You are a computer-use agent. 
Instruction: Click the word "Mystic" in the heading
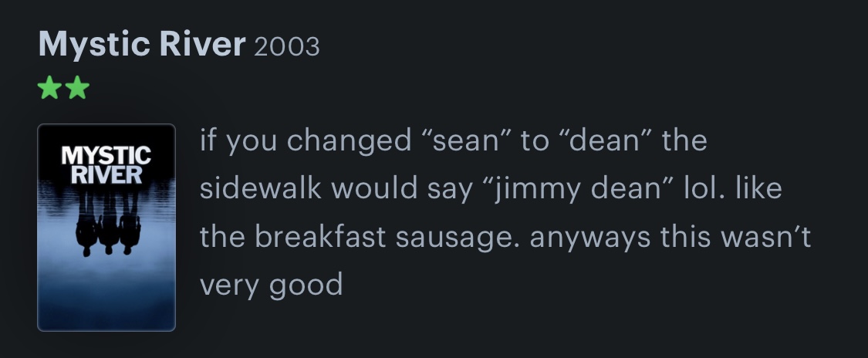click(x=93, y=46)
